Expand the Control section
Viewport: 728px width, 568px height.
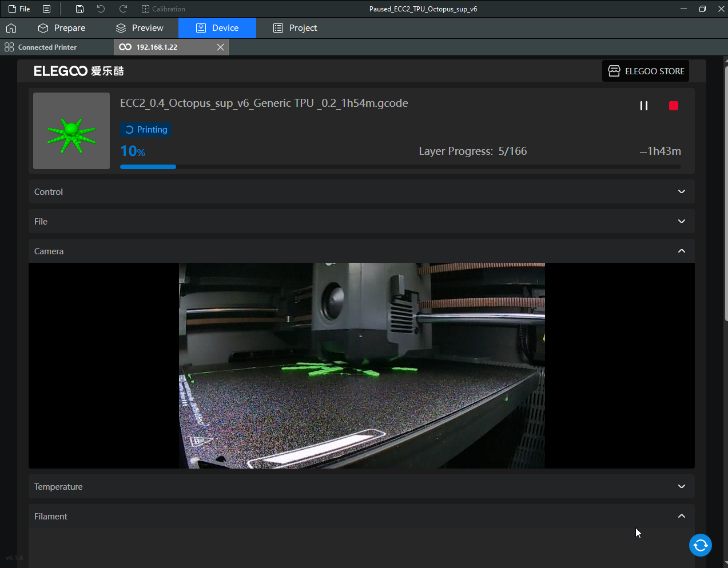[x=681, y=192]
